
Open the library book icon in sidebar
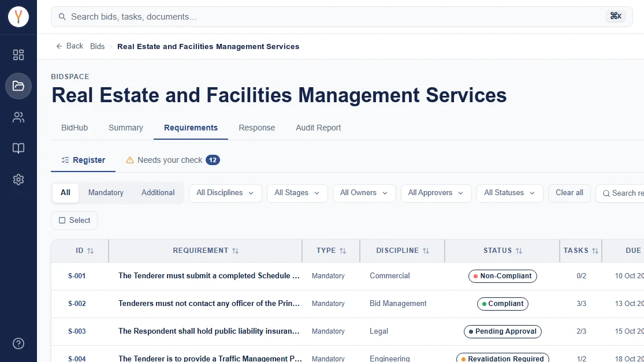(18, 148)
